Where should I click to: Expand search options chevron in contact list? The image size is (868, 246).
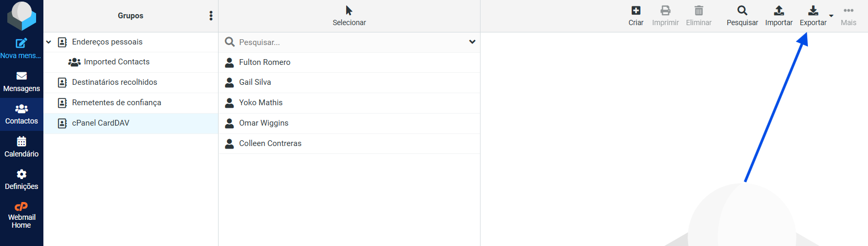pyautogui.click(x=472, y=42)
